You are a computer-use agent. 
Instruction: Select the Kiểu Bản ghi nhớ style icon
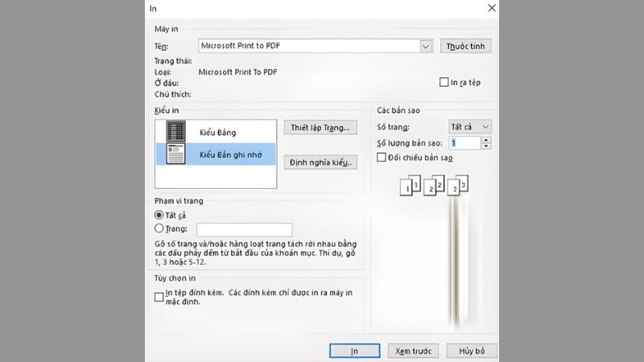tap(175, 154)
